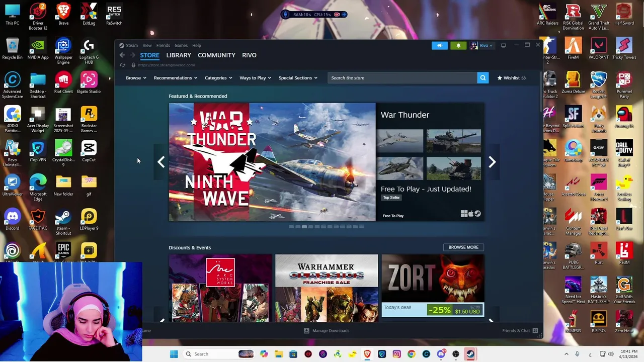The width and height of the screenshot is (644, 362).
Task: Open the Wishlist link
Action: (511, 78)
